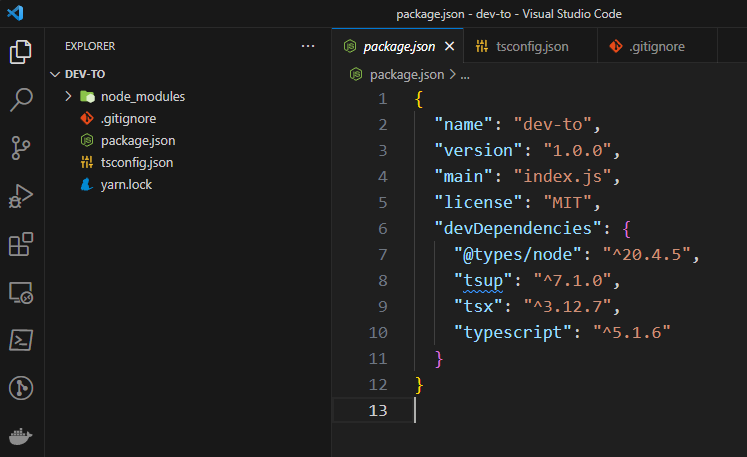This screenshot has height=457, width=747.
Task: Open the Extensions view
Action: point(21,244)
